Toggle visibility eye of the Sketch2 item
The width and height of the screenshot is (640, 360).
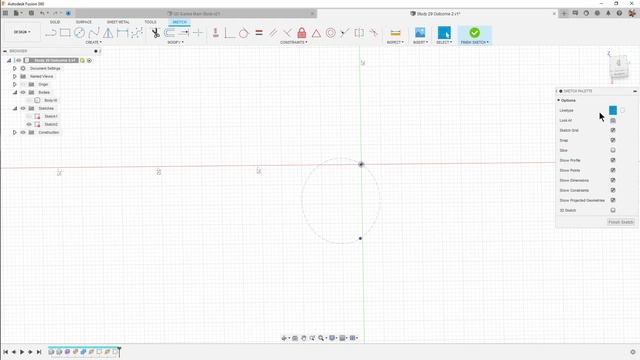(29, 124)
